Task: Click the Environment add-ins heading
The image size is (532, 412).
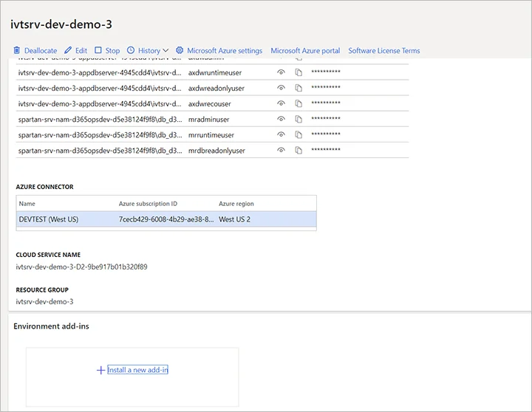Action: (x=51, y=326)
